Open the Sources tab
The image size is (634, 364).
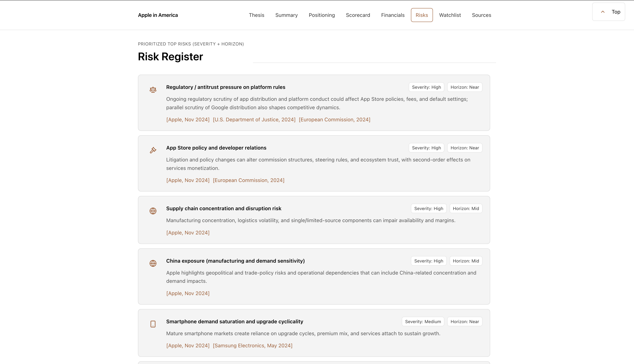point(481,15)
